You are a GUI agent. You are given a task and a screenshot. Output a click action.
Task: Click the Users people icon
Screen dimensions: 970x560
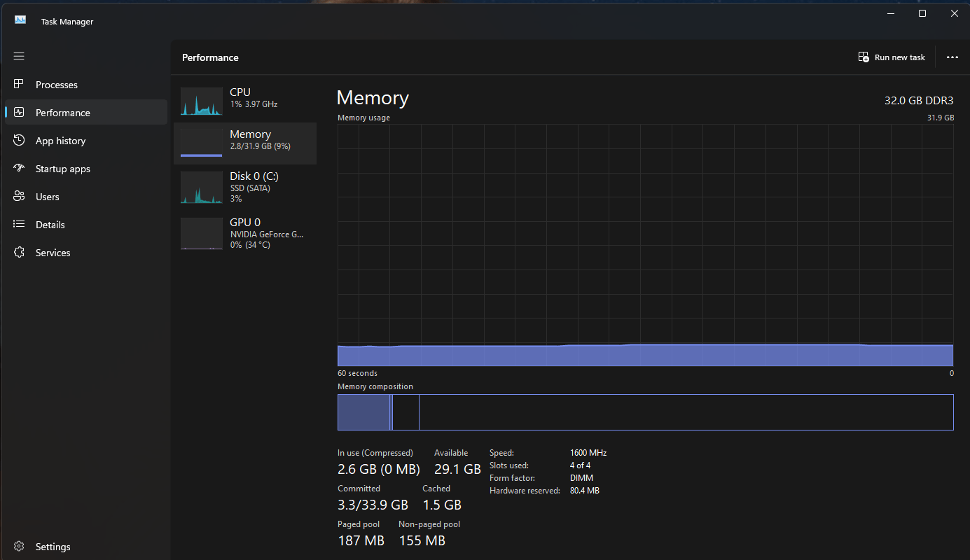pos(19,196)
